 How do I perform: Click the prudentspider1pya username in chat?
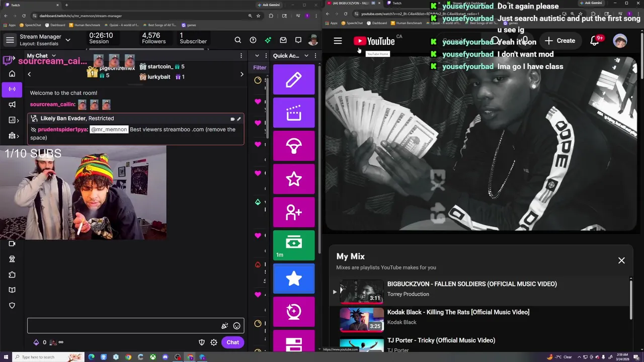(62, 130)
